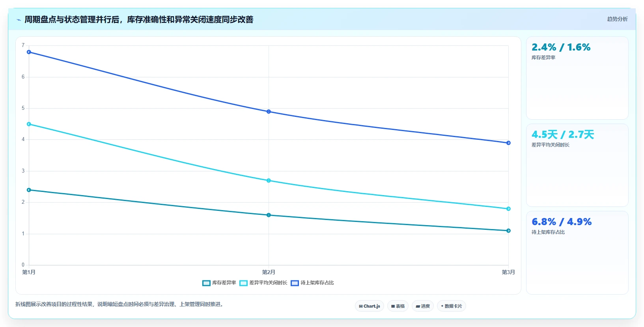
Task: Select the 数据卡片 tag
Action: [452, 306]
